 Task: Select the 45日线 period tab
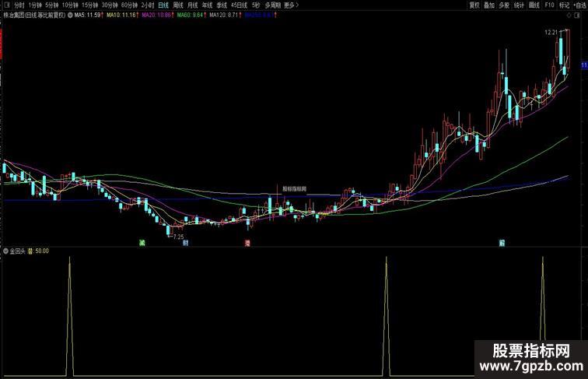point(240,5)
